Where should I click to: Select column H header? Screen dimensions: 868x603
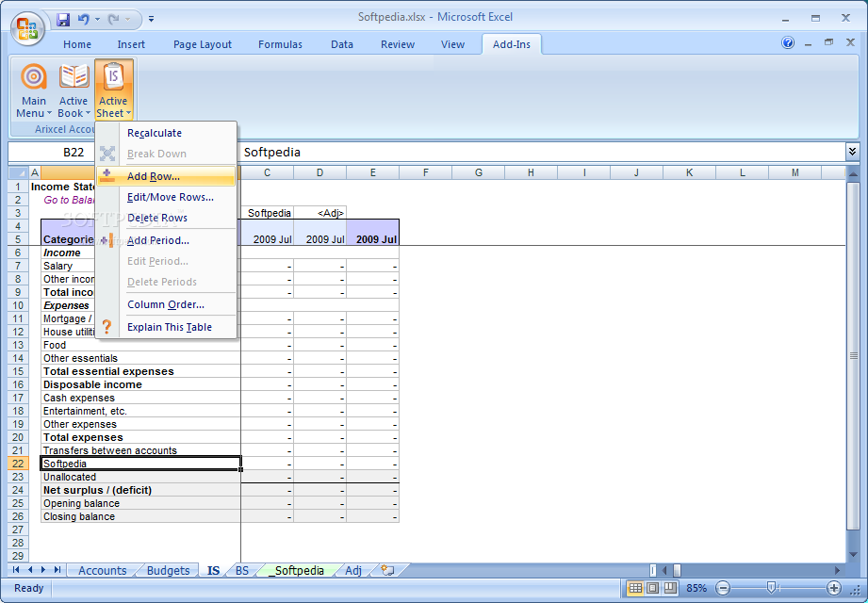(531, 172)
